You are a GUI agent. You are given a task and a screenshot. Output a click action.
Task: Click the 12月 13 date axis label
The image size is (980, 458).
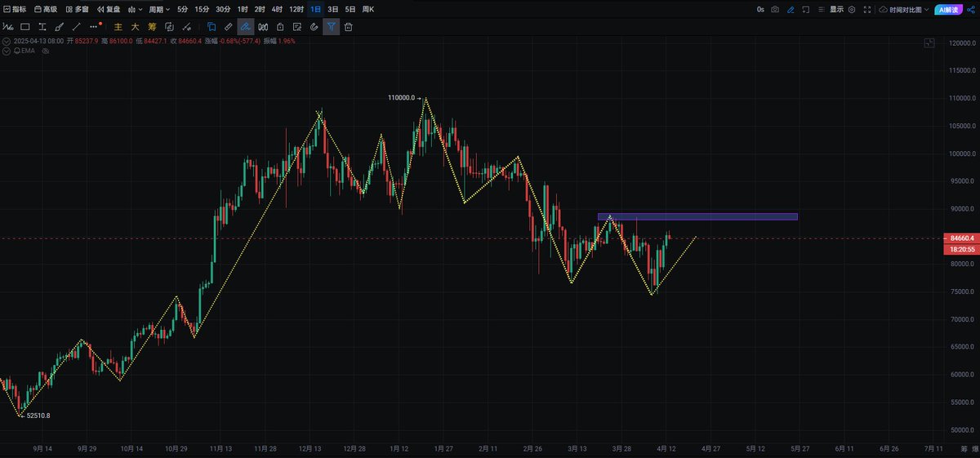click(x=310, y=448)
